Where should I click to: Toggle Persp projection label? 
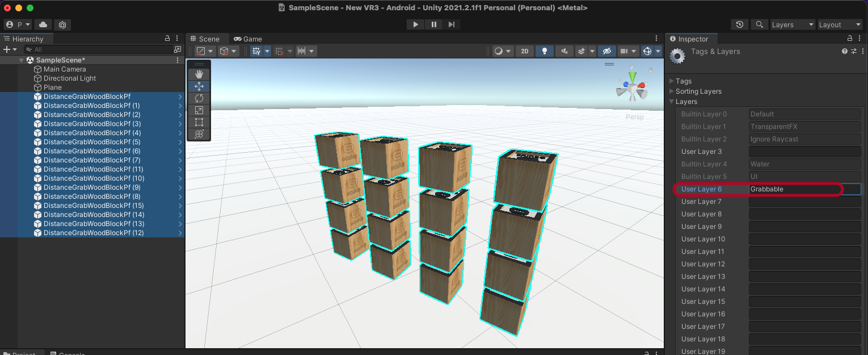[x=635, y=117]
